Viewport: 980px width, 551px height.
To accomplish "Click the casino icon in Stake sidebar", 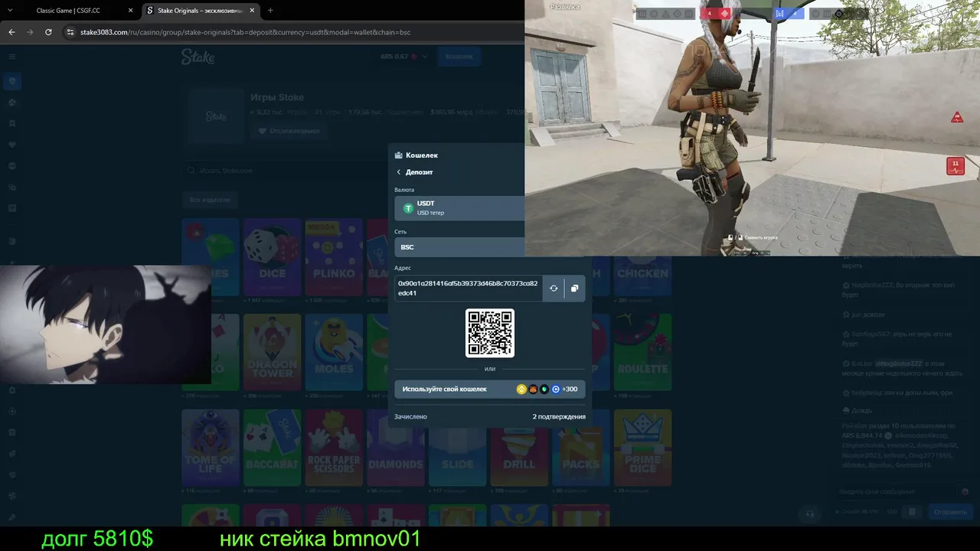I will click(x=11, y=81).
